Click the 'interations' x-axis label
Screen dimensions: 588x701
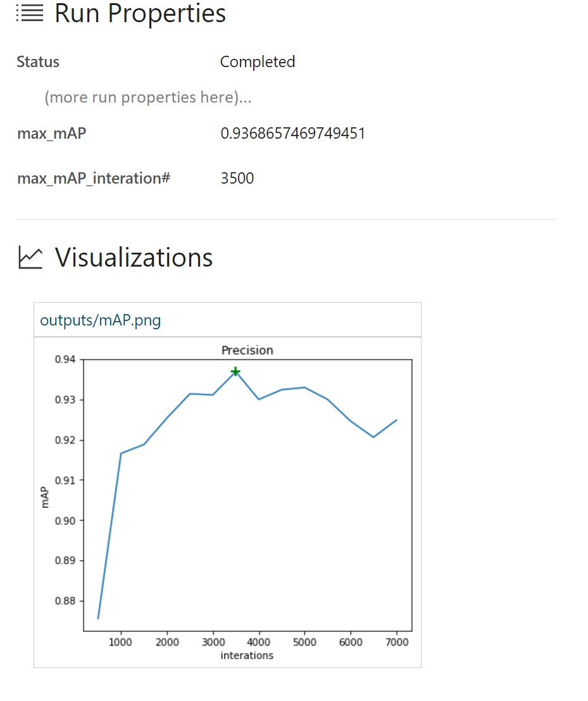tap(247, 655)
